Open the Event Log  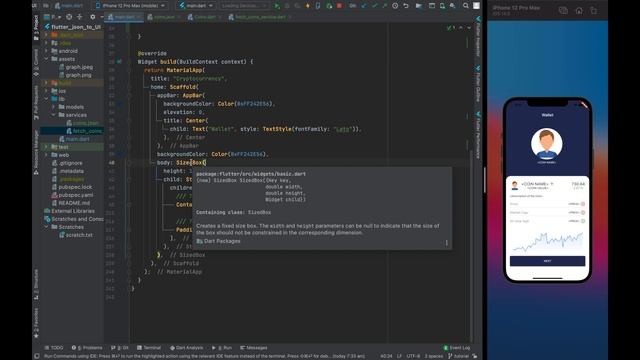coord(457,348)
